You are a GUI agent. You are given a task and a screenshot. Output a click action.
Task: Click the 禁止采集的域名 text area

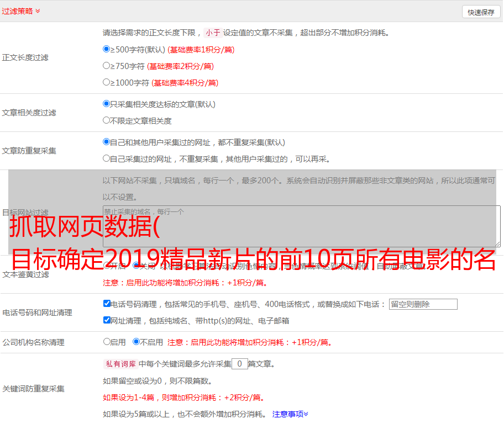click(301, 226)
